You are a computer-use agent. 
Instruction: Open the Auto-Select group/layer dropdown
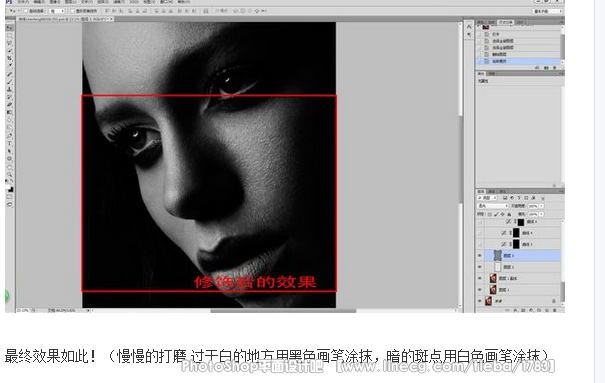(57, 11)
